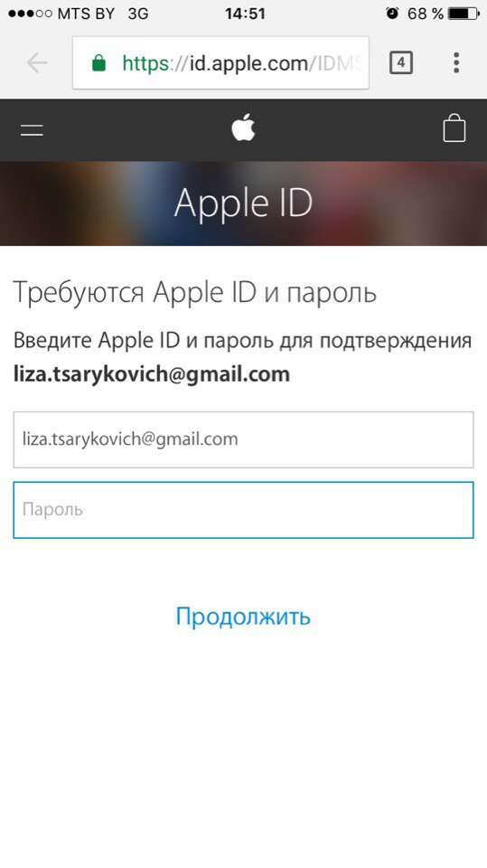Open the browser three-dot menu
Image resolution: width=487 pixels, height=868 pixels.
click(x=456, y=62)
